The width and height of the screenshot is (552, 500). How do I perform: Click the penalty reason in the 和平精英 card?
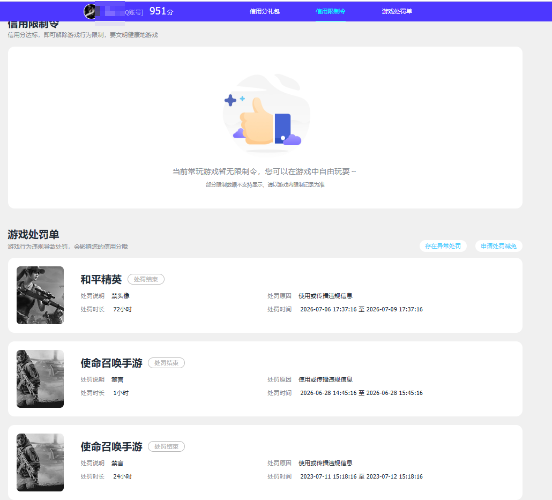(x=325, y=296)
